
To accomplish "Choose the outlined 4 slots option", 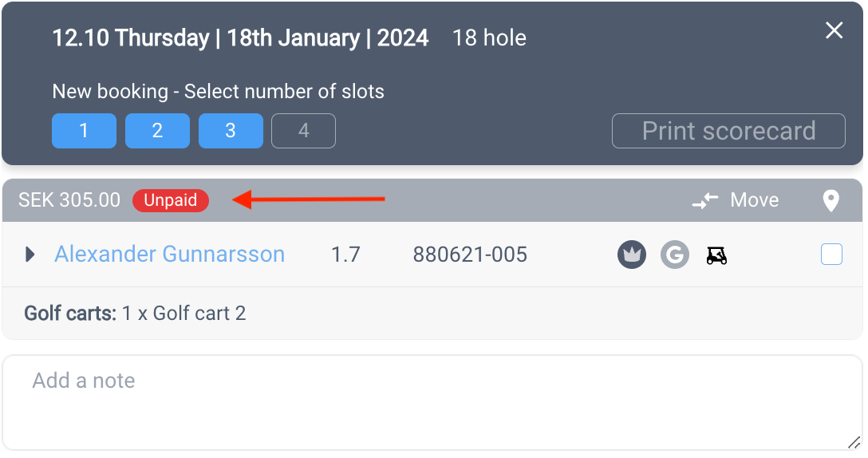I will click(303, 131).
